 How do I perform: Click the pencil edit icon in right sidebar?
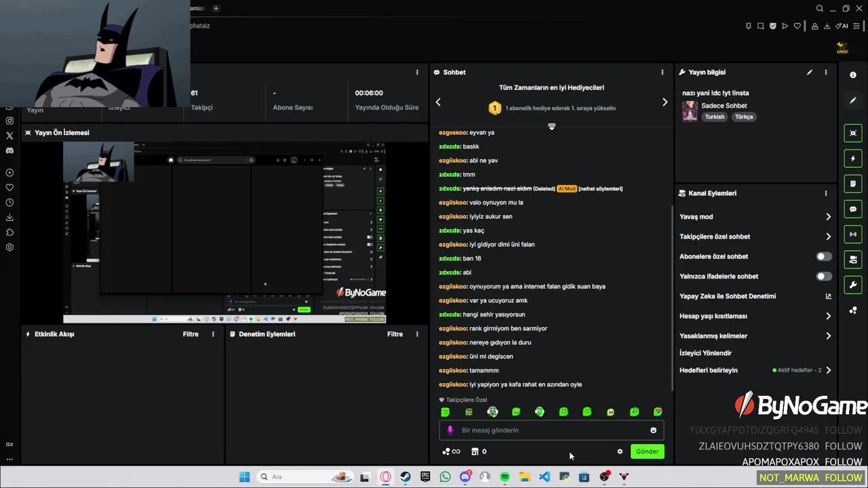pos(853,100)
